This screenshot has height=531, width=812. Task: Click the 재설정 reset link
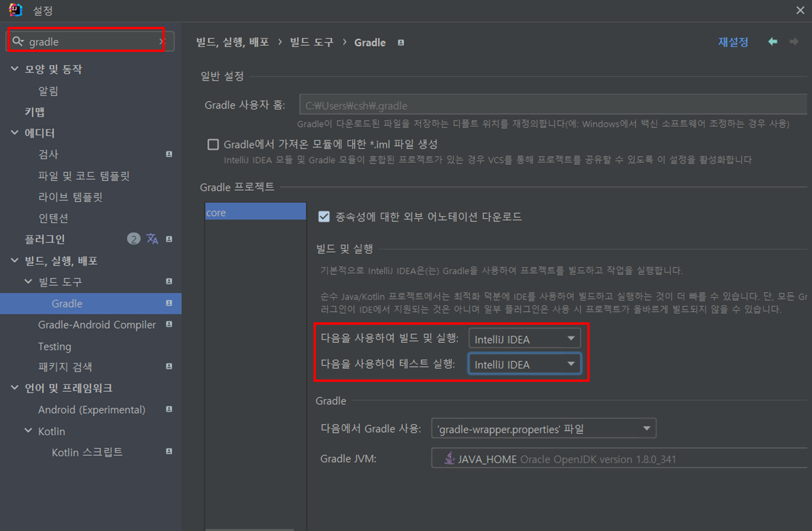(x=733, y=42)
